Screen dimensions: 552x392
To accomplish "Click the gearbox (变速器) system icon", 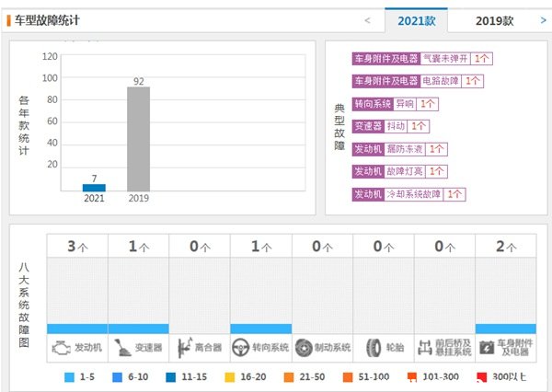I will coord(121,348).
